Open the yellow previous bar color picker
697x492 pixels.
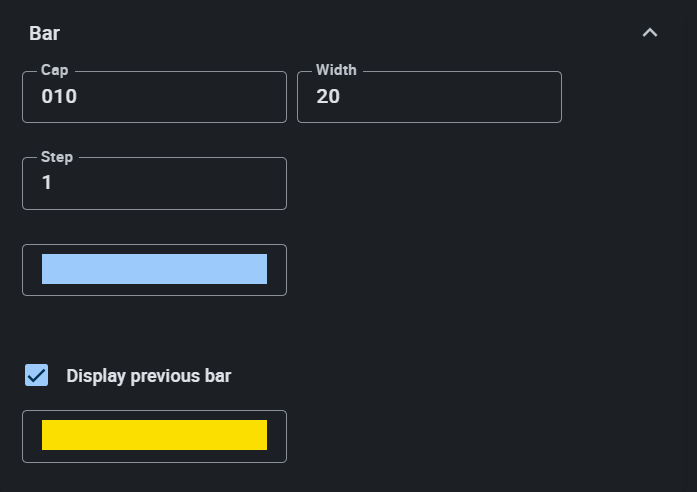point(154,435)
